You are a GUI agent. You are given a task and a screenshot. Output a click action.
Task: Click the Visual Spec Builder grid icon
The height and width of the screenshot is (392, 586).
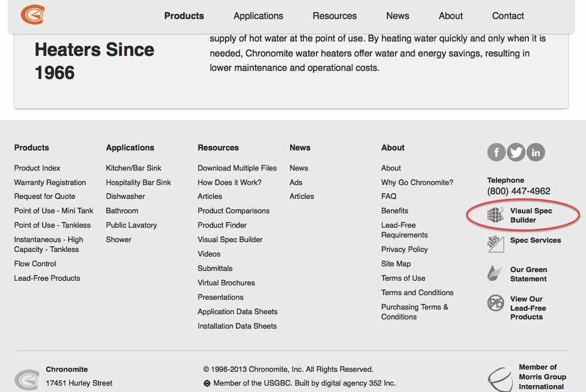(x=495, y=215)
